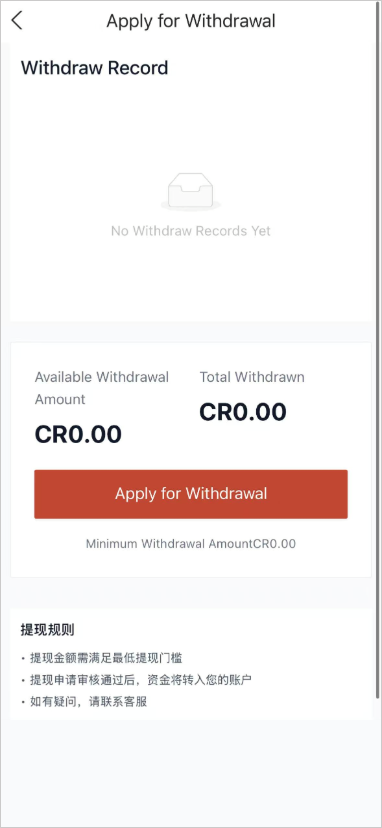Select the Apply for Withdrawal page title

[191, 21]
